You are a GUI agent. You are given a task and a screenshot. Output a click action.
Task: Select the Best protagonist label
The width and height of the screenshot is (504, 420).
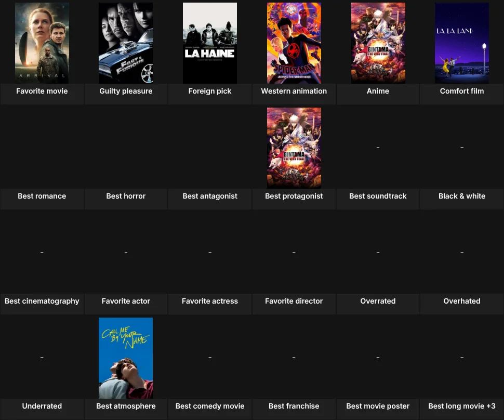click(x=294, y=196)
